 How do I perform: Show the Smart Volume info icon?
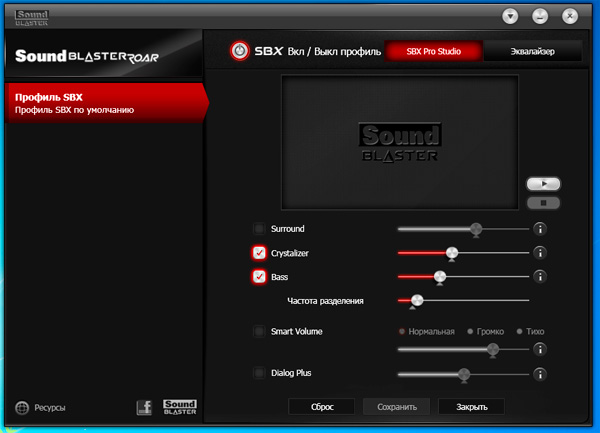pos(540,349)
